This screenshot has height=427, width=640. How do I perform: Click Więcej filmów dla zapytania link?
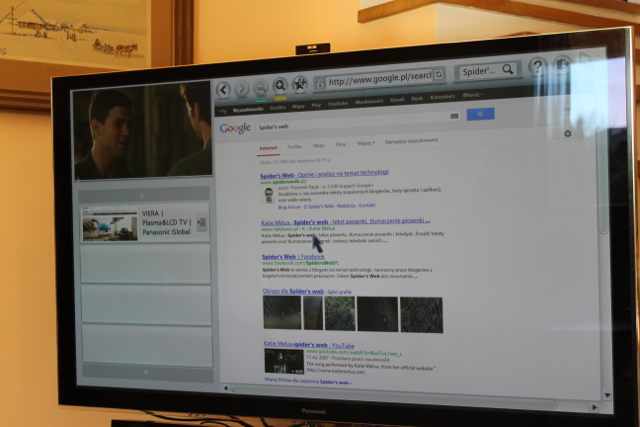click(308, 381)
